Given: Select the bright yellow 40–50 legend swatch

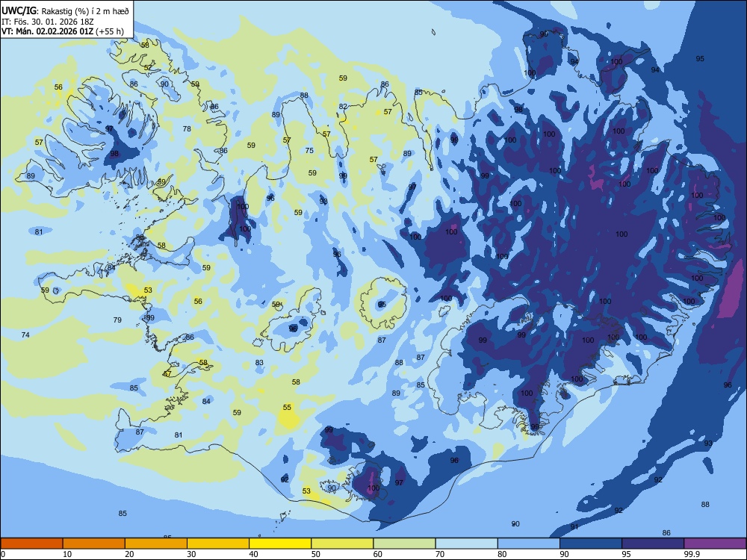Looking at the screenshot, I should pos(280,544).
